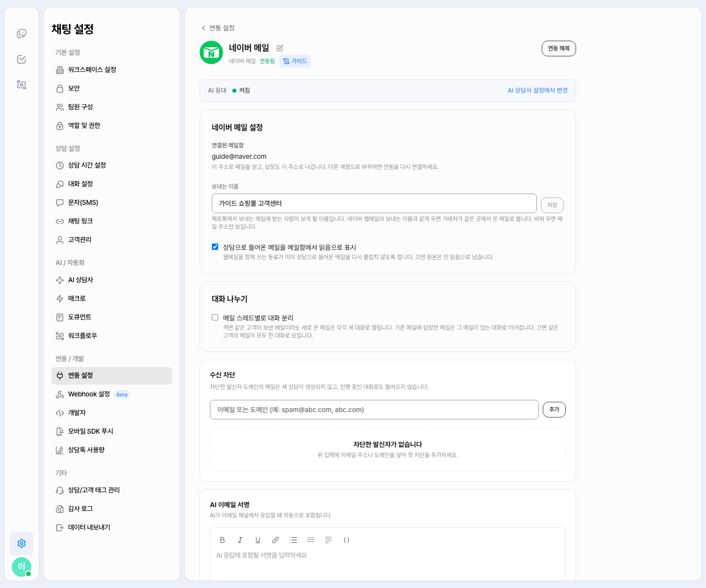706x588 pixels.
Task: Go back to 연동 설정 list
Action: click(x=218, y=28)
